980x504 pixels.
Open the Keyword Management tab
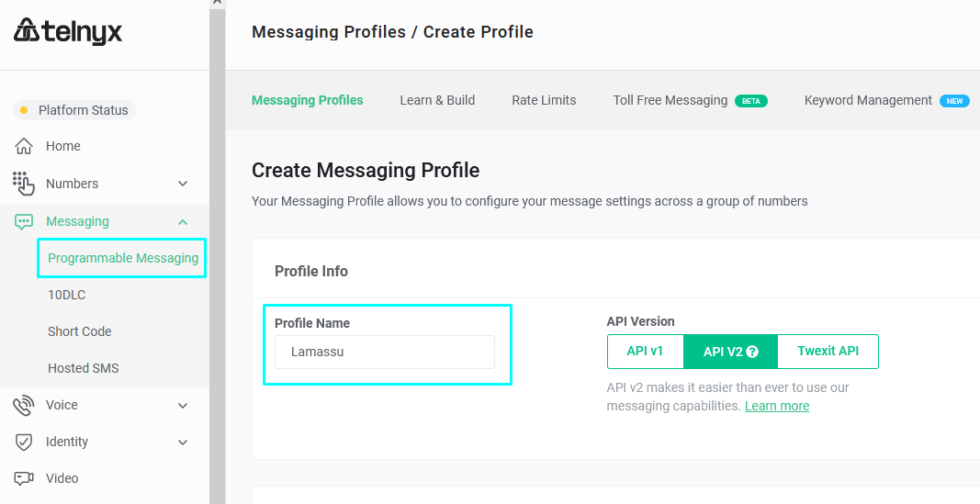868,101
